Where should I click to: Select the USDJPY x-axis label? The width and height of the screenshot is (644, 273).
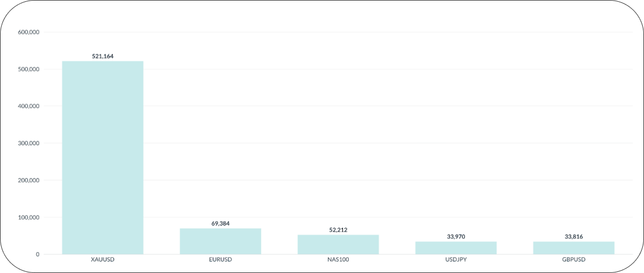[x=456, y=260]
